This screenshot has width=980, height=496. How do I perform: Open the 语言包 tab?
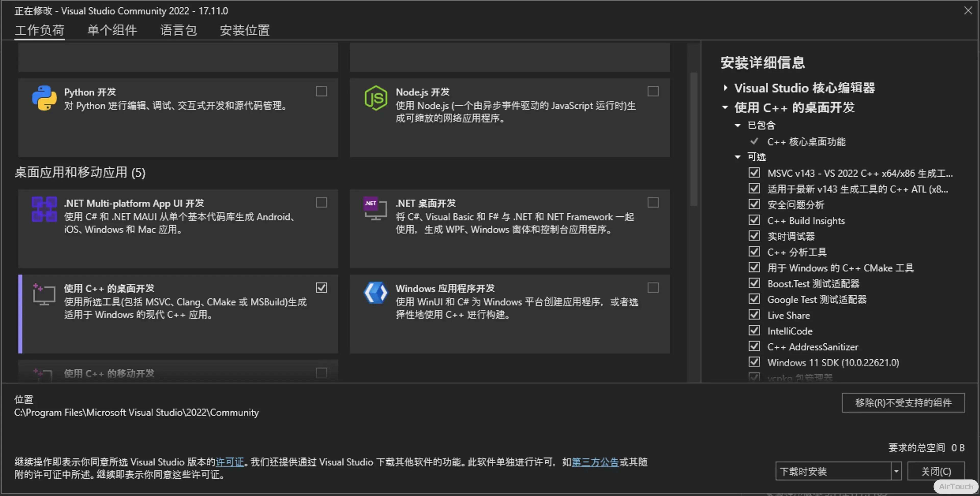click(x=178, y=30)
